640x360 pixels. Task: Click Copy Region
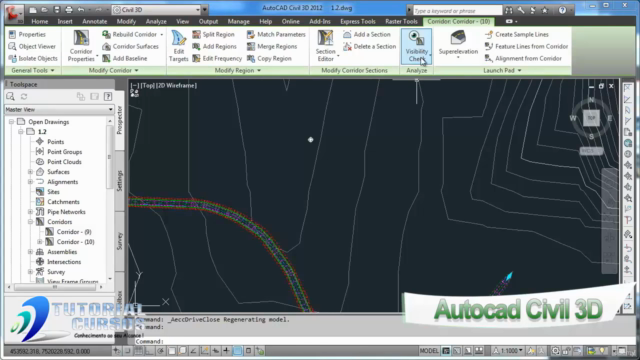269,58
